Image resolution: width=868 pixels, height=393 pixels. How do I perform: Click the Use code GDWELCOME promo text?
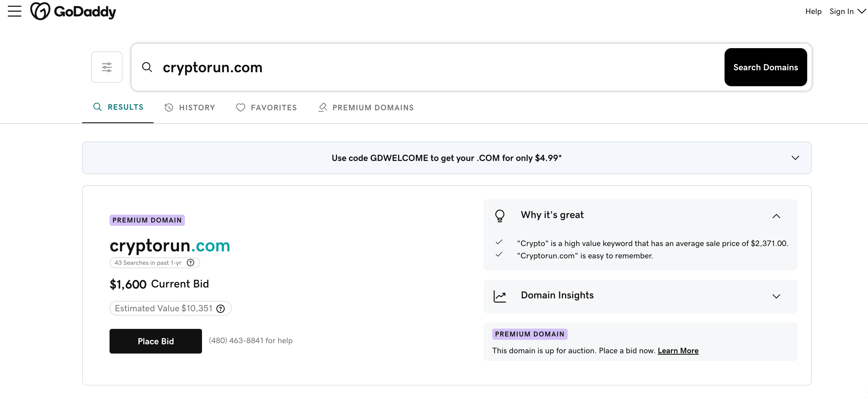coord(446,158)
